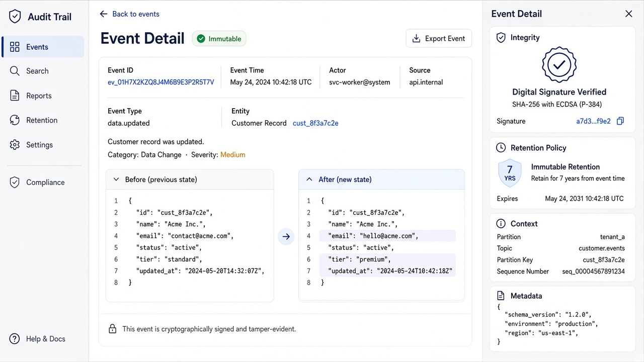Click the source api.internal
Viewport: 644px width, 362px height.
point(426,82)
